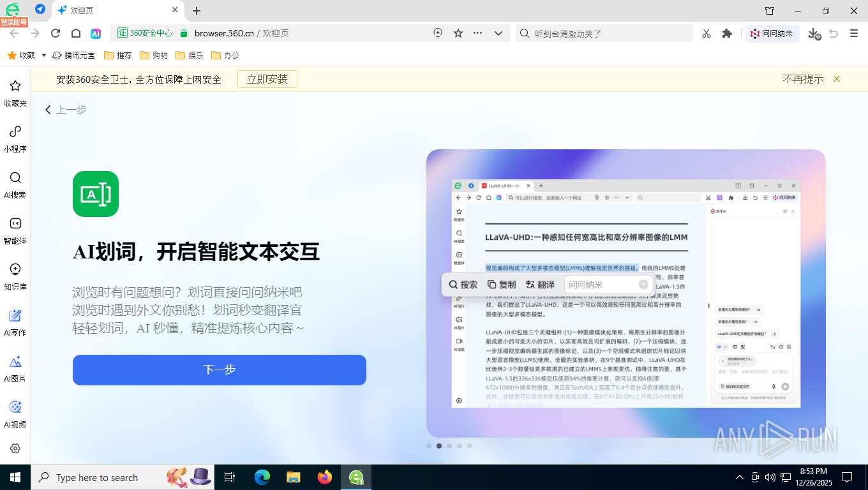The height and width of the screenshot is (490, 868).
Task: Click 不再提示 to stop reminders
Action: click(x=803, y=79)
